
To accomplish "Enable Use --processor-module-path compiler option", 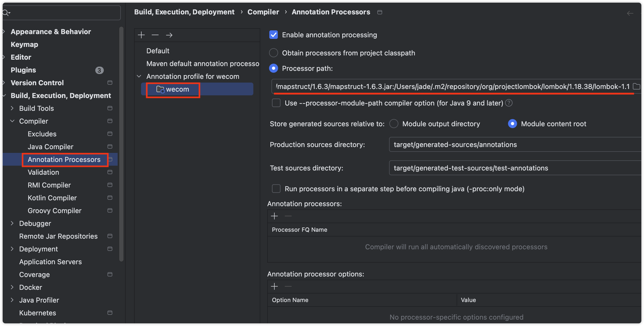I will tap(276, 103).
